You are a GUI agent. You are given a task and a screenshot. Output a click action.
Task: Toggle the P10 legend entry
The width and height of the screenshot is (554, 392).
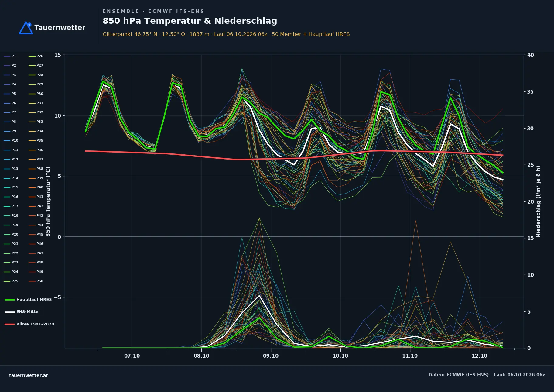(11, 140)
